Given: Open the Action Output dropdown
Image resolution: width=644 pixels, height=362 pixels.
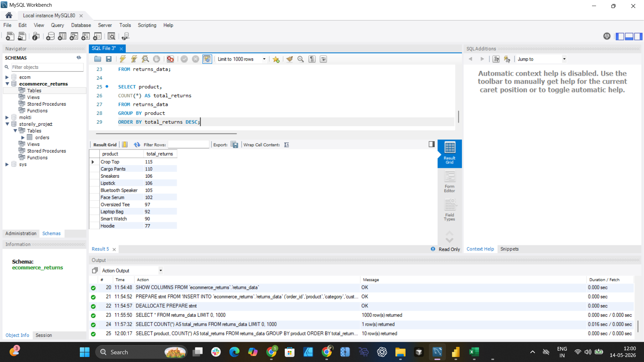Looking at the screenshot, I should pos(132,270).
